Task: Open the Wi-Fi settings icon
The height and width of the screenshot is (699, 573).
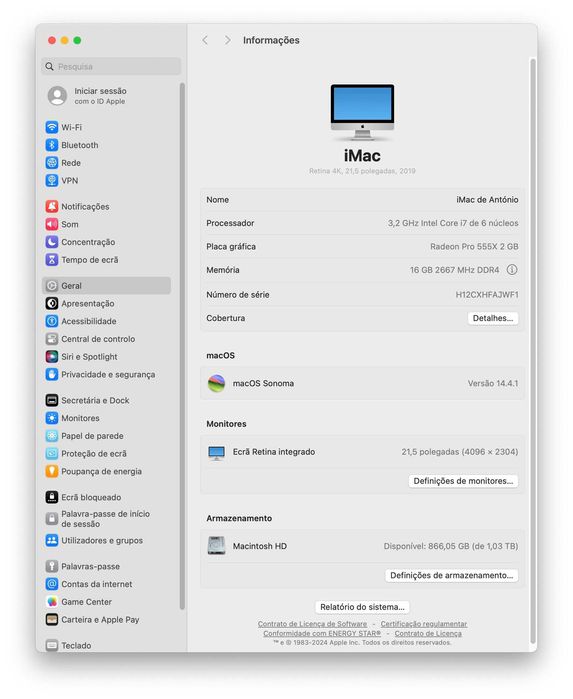Action: point(52,127)
